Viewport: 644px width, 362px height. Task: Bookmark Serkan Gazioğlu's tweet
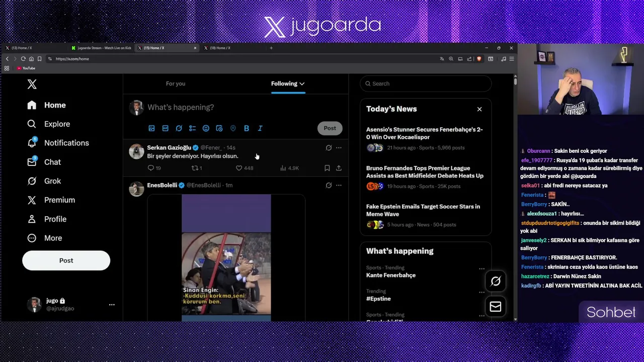(327, 168)
